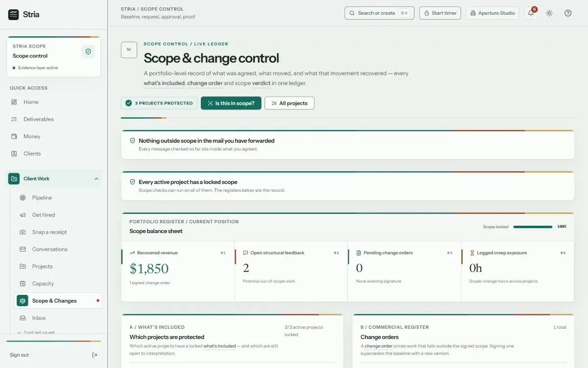Open Pipeline under Client Work
Viewport: 588px width, 368px height.
(42, 198)
